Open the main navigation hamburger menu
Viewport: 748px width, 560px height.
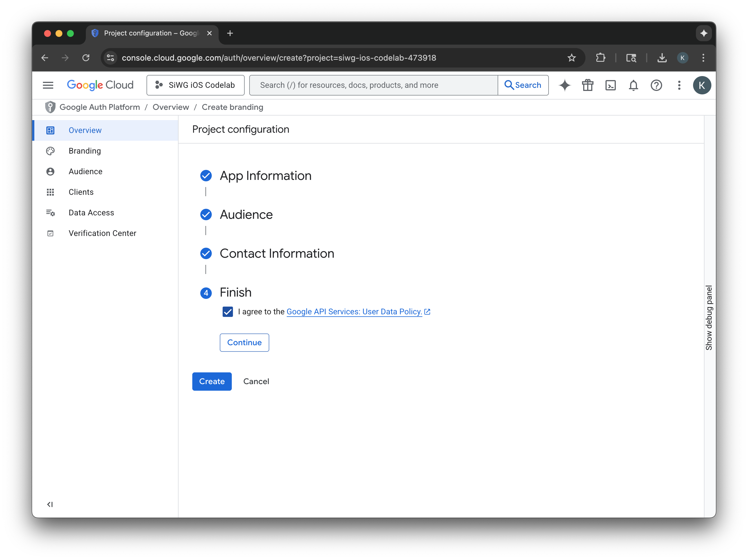click(x=48, y=85)
